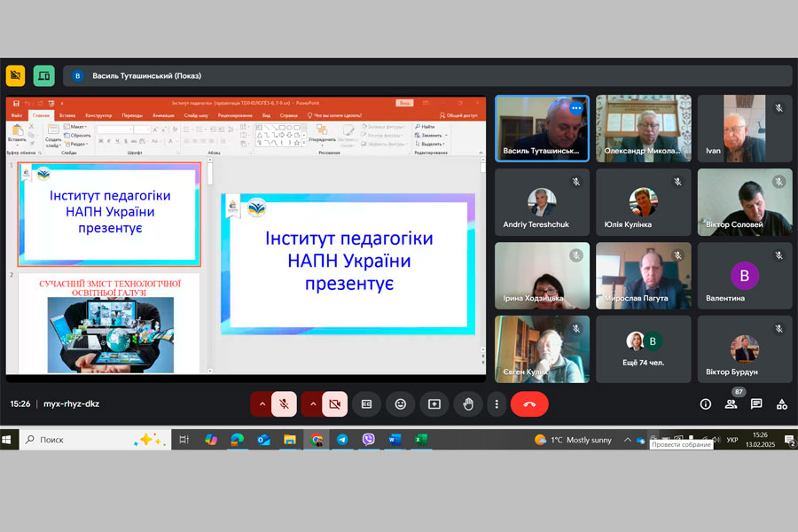
Task: Expand video settings arrow next to camera
Action: (x=312, y=404)
